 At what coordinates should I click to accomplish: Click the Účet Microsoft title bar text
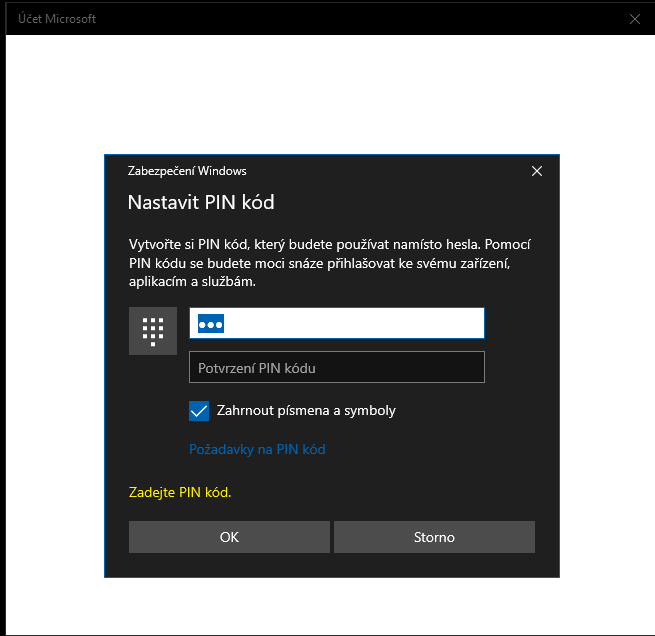57,19
